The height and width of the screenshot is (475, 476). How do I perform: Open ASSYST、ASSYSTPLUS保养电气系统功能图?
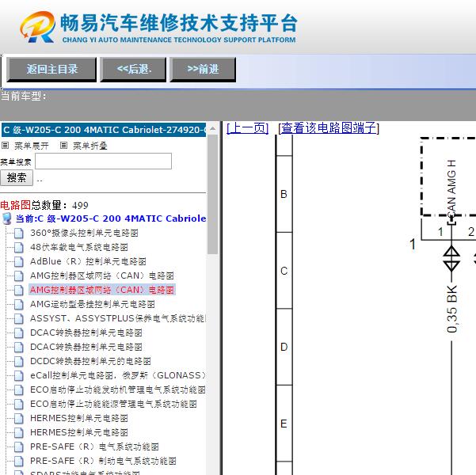coord(118,318)
